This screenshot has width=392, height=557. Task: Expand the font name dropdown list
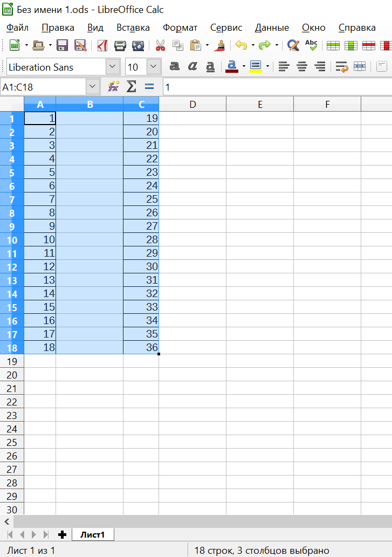point(113,67)
